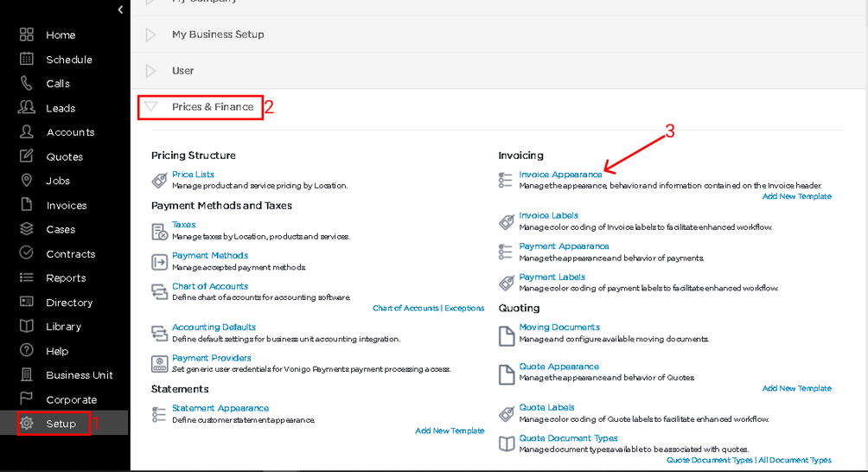Click the Quotes pencil icon
This screenshot has height=472, width=868.
click(27, 156)
